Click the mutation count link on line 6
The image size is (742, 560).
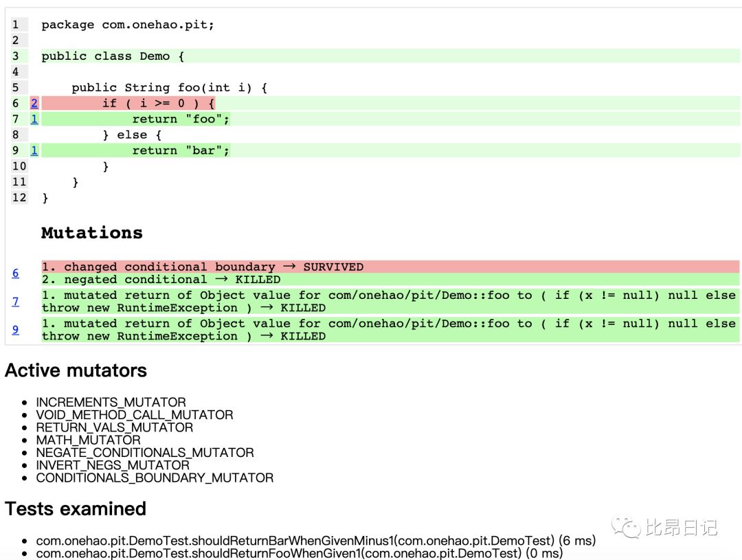(34, 103)
